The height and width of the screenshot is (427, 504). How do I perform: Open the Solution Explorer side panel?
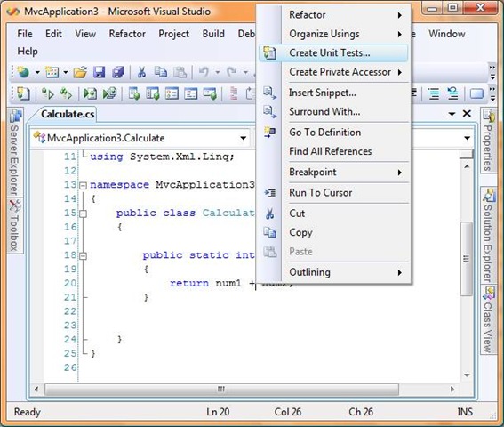[488, 235]
